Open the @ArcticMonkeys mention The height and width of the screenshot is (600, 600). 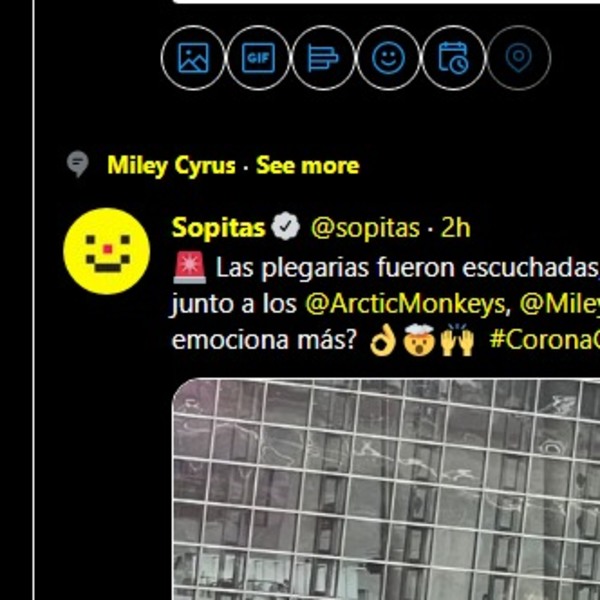405,304
